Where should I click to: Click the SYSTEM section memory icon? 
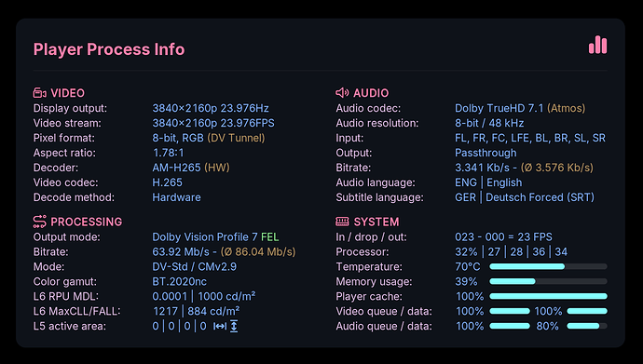click(342, 222)
